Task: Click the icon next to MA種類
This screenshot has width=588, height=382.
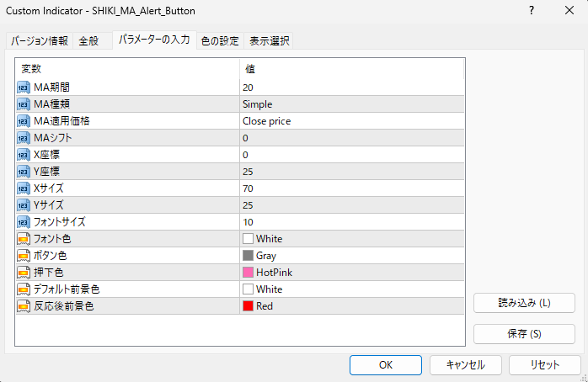Action: [x=24, y=104]
